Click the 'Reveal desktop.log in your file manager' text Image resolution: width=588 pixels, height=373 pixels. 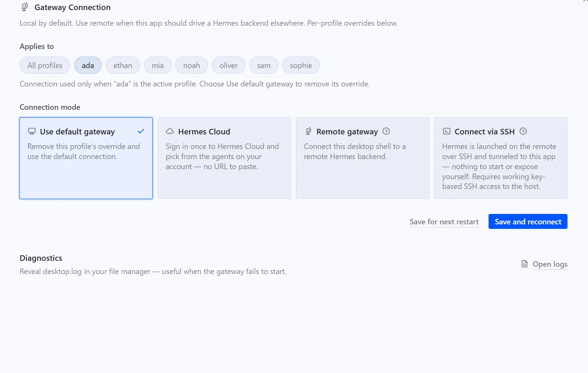153,271
